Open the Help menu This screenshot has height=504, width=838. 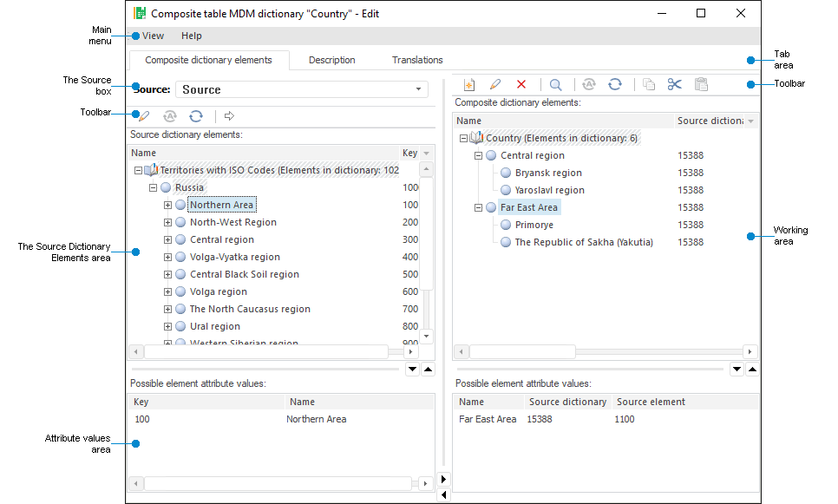tap(191, 36)
